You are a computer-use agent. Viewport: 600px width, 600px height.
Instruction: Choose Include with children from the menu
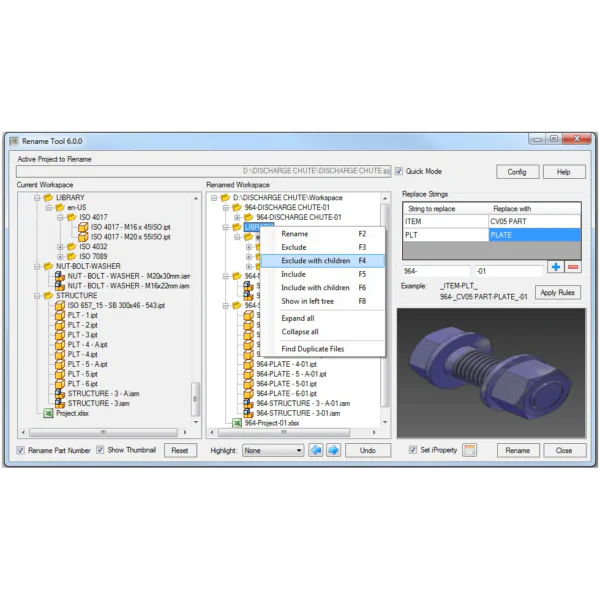point(323,288)
